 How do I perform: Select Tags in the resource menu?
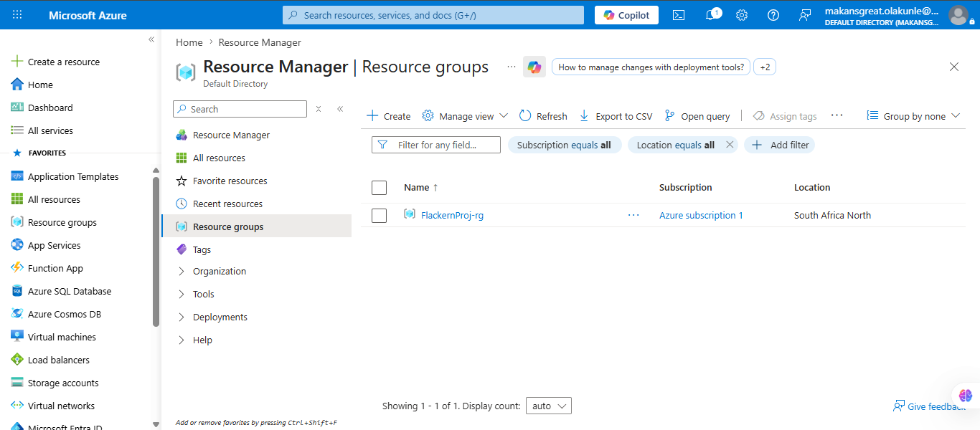click(202, 250)
